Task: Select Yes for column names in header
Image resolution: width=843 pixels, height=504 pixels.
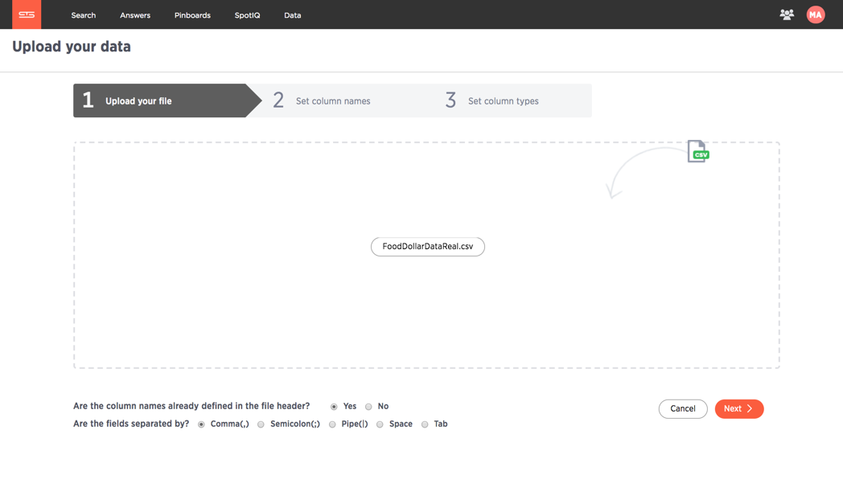Action: pos(334,407)
